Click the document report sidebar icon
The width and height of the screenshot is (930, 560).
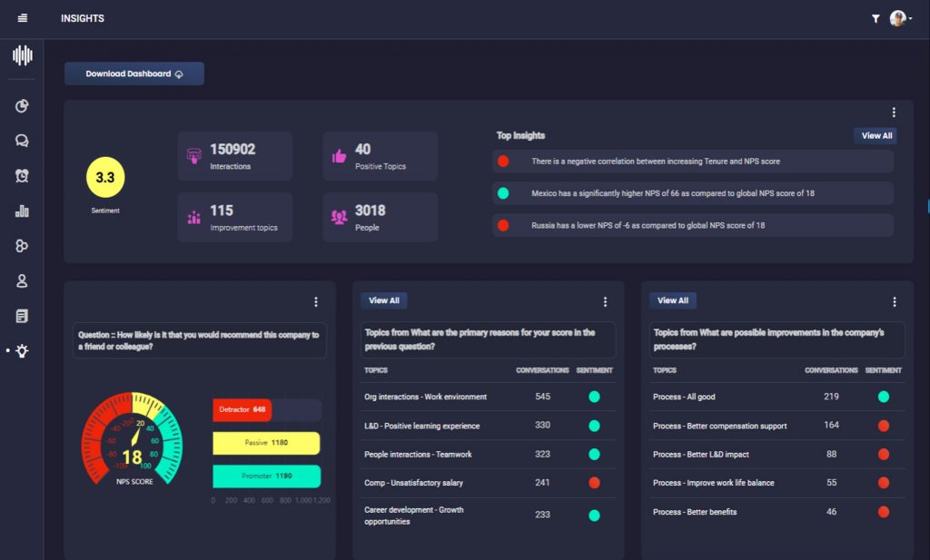22,316
